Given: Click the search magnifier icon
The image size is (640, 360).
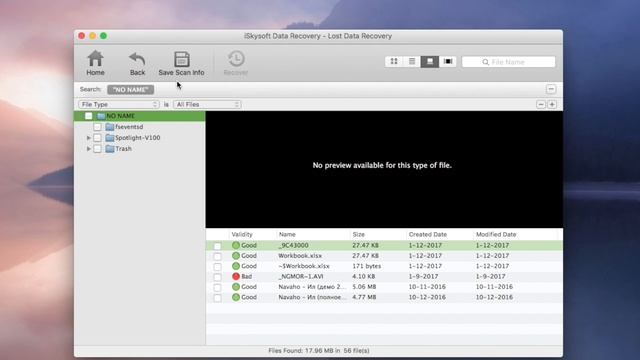Looking at the screenshot, I should (485, 62).
